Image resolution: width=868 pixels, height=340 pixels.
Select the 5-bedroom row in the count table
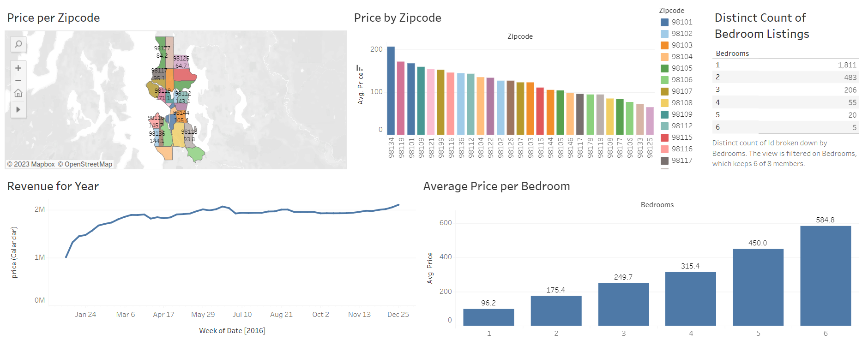tap(785, 114)
